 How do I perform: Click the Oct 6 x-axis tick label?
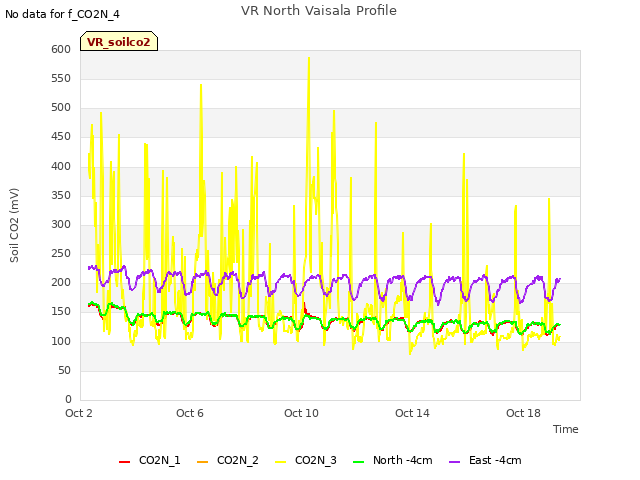(190, 413)
